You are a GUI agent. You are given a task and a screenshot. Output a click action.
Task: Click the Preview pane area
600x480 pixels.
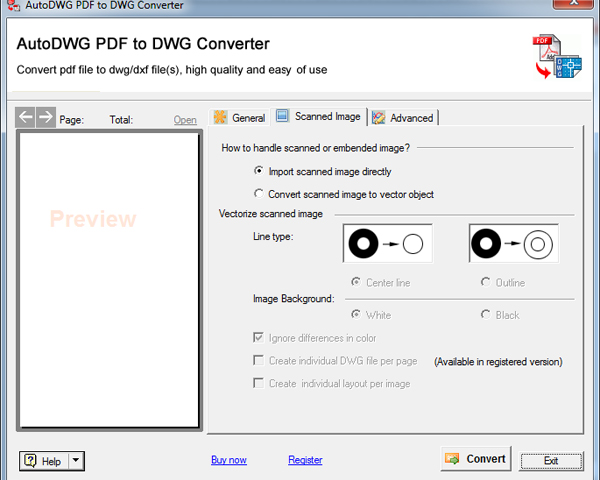109,280
